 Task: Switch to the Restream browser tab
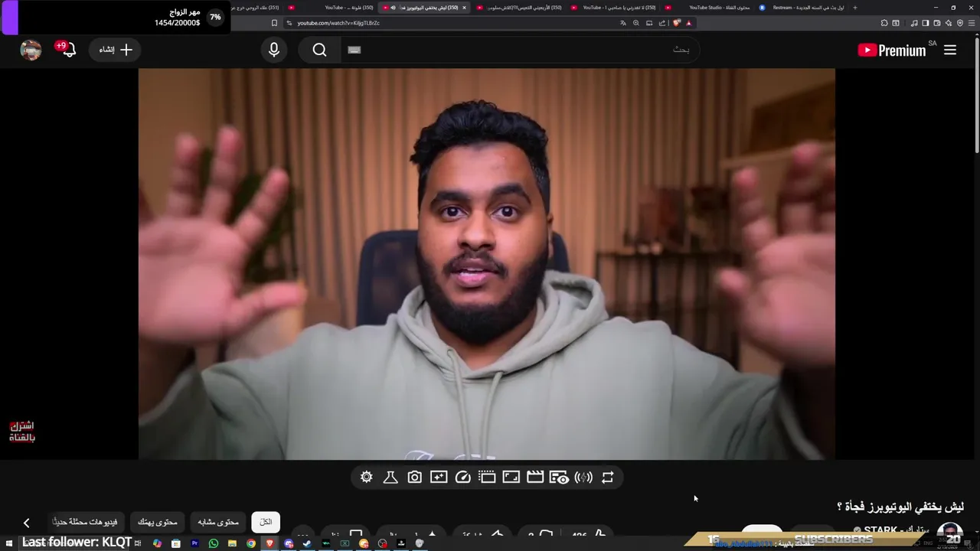click(x=801, y=8)
